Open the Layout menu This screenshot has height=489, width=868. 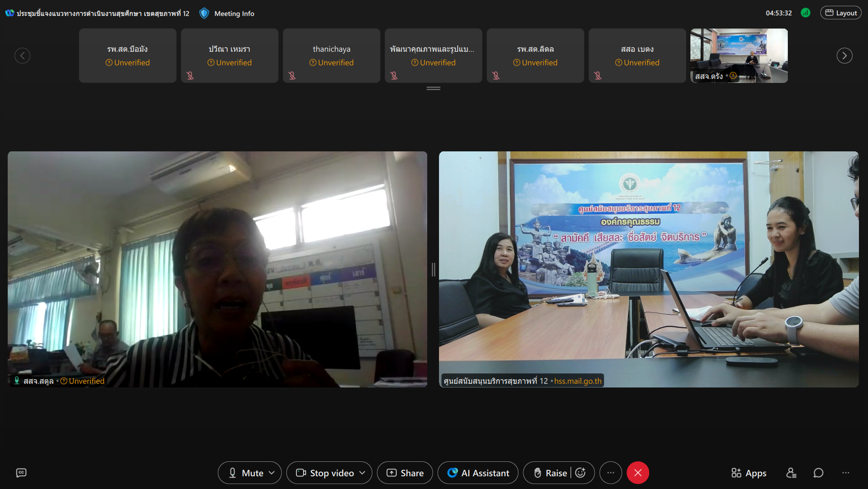[x=841, y=13]
